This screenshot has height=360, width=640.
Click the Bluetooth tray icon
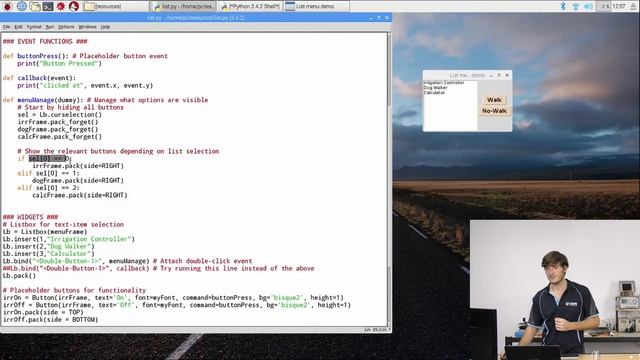click(x=563, y=6)
